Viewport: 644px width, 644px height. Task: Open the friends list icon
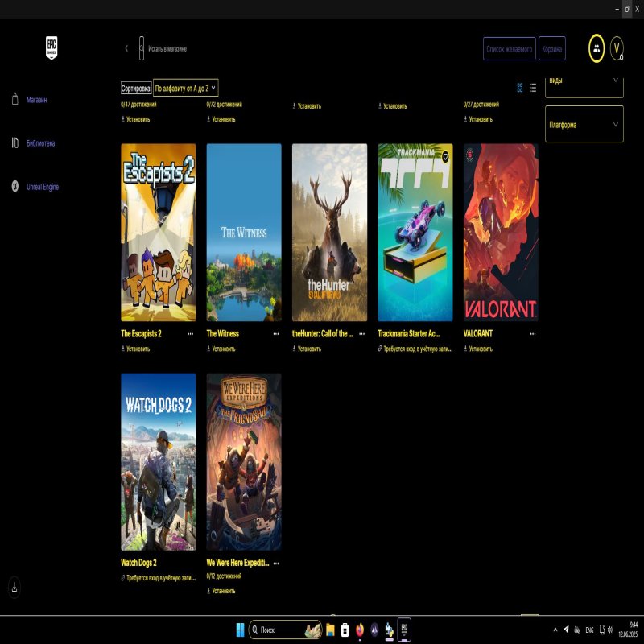[x=596, y=48]
